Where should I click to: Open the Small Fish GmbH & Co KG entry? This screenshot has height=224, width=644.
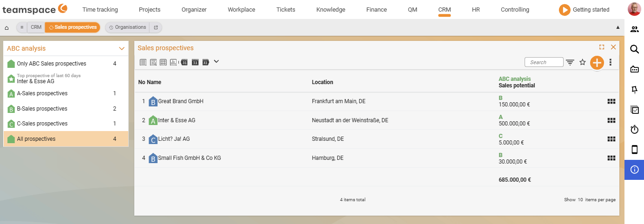coord(190,158)
